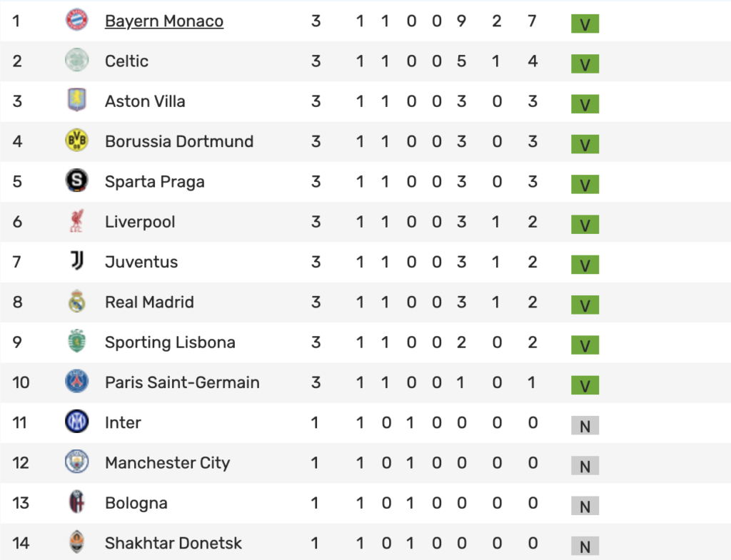Click the Liverpool club crest
This screenshot has width=731, height=560.
click(76, 221)
